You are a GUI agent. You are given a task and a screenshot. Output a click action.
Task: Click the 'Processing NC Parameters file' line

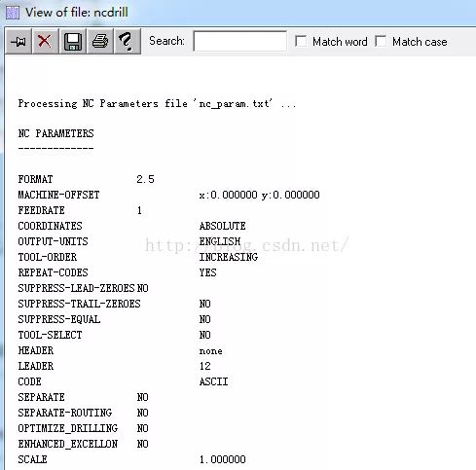click(x=157, y=104)
